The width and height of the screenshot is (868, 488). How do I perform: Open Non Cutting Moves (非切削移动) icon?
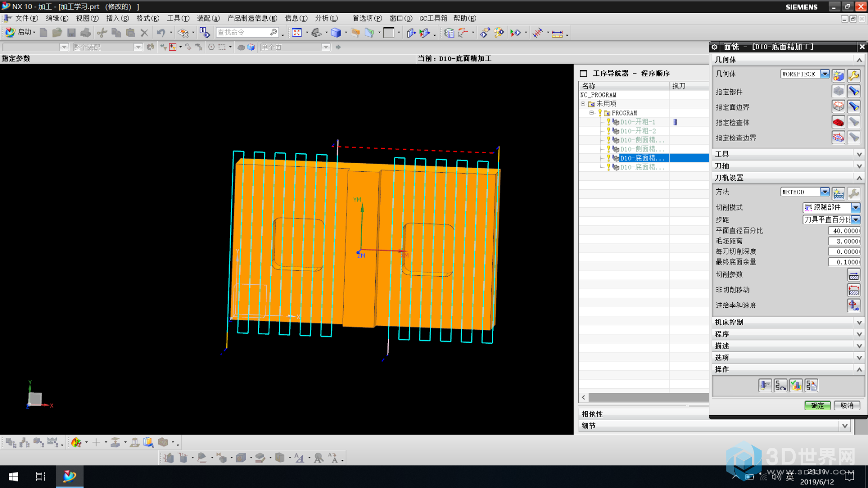(x=854, y=290)
